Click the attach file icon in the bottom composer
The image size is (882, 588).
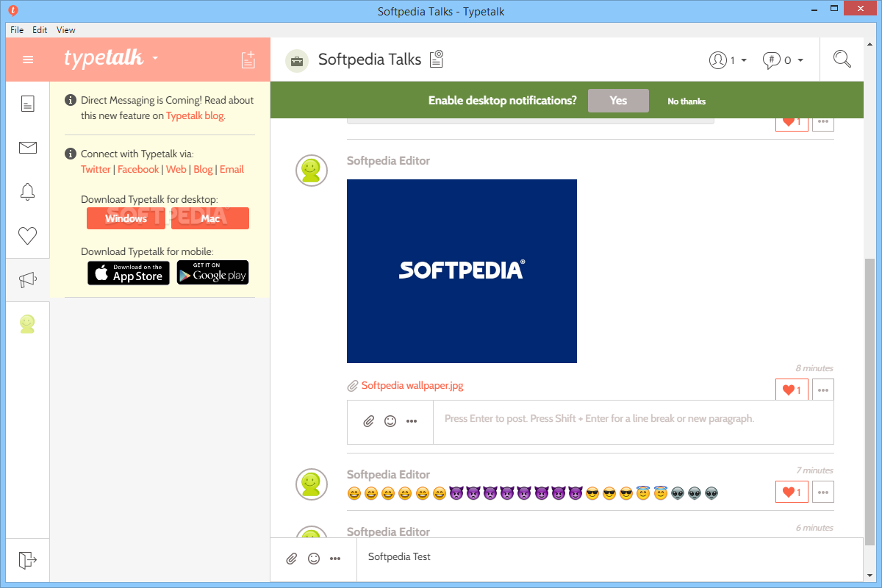point(292,559)
